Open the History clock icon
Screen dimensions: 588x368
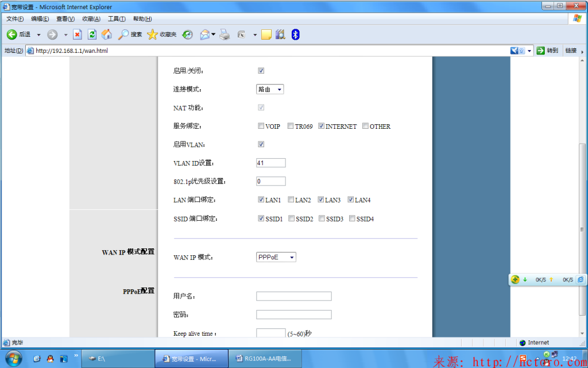point(188,34)
